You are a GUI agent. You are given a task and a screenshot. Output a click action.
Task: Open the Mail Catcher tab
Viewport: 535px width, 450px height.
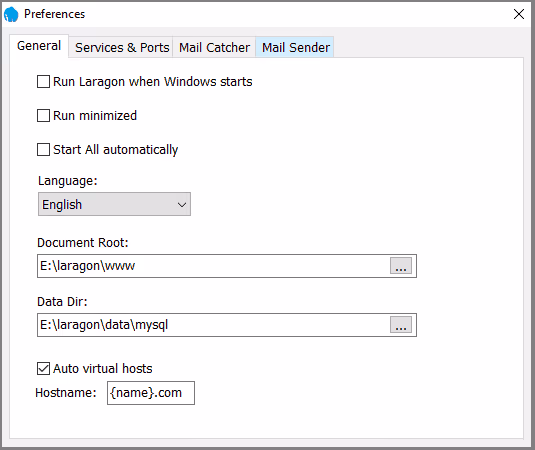tap(214, 47)
